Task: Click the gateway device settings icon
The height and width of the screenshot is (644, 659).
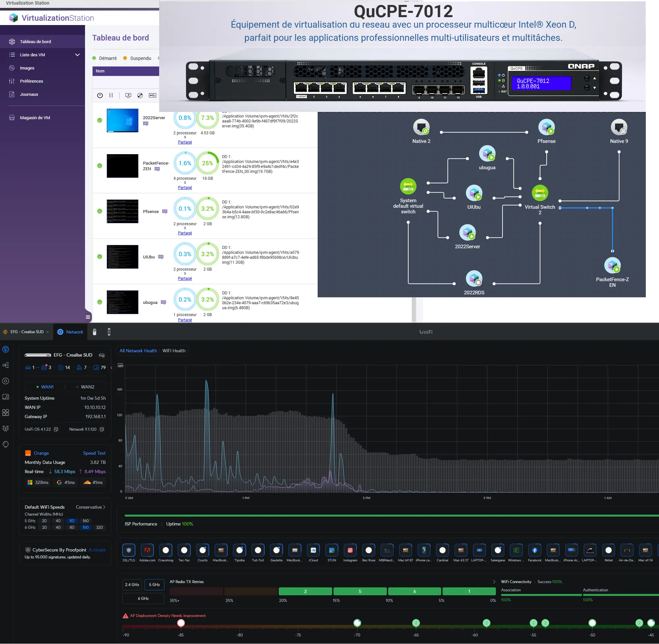Action: point(101,355)
